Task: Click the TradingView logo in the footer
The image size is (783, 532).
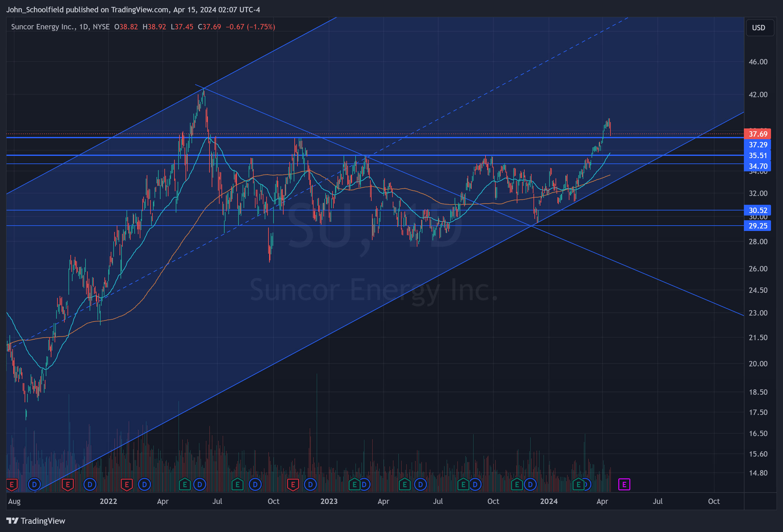Action: pyautogui.click(x=36, y=521)
